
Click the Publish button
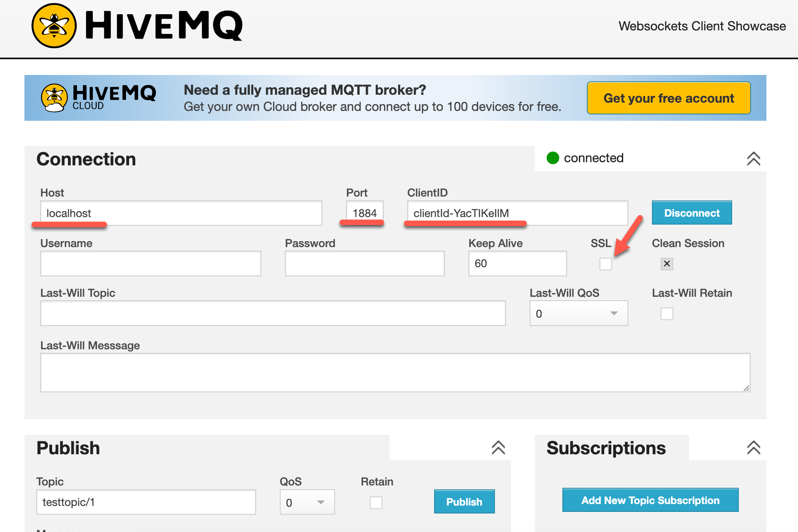[464, 502]
